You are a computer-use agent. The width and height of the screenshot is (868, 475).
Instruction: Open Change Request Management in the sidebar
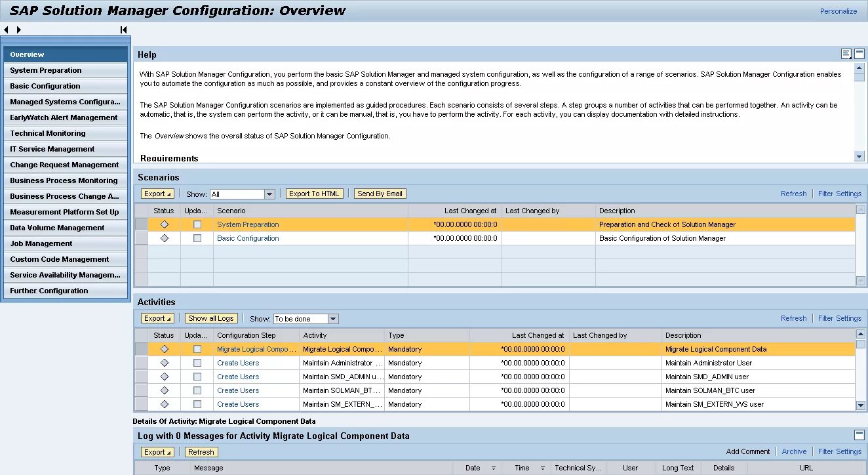[x=66, y=165]
